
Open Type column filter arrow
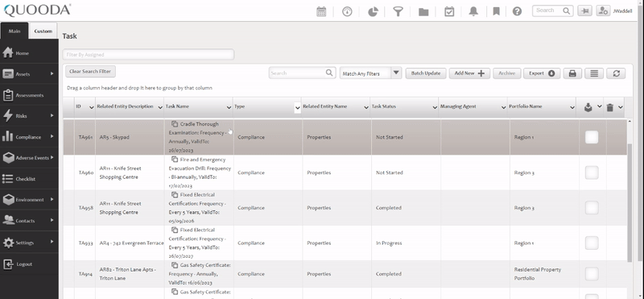tap(298, 108)
